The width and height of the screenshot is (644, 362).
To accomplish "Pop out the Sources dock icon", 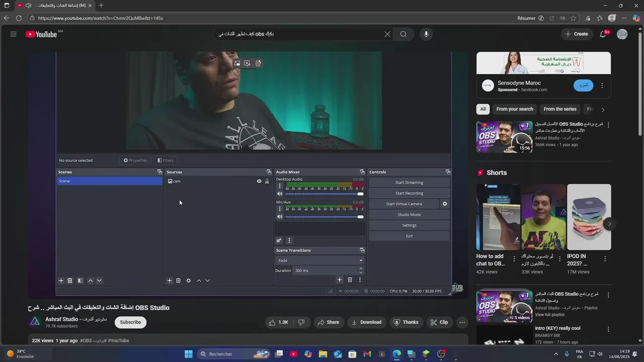I will click(x=269, y=172).
